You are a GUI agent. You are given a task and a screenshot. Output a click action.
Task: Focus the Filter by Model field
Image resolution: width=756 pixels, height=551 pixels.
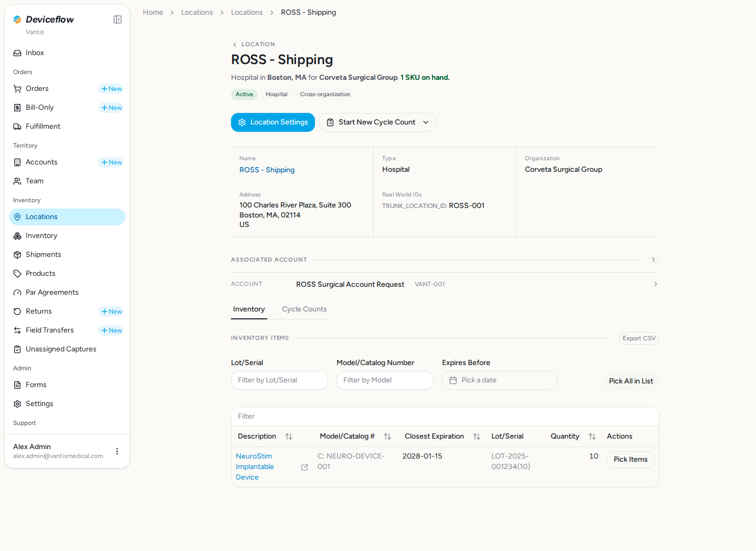click(385, 380)
